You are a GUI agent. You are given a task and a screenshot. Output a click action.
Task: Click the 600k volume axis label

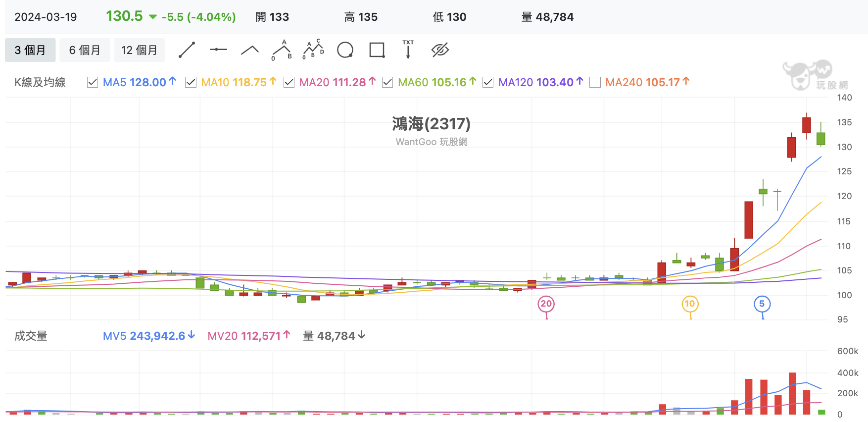tap(848, 351)
